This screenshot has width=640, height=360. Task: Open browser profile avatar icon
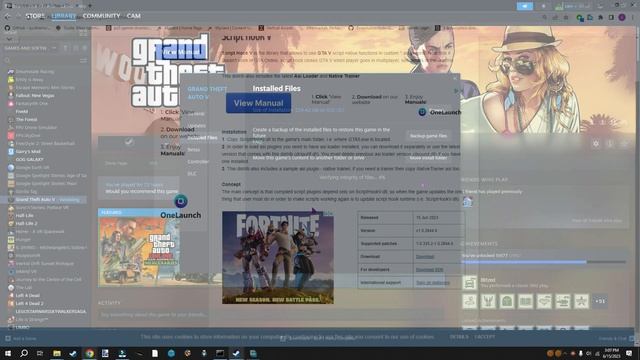[622, 18]
